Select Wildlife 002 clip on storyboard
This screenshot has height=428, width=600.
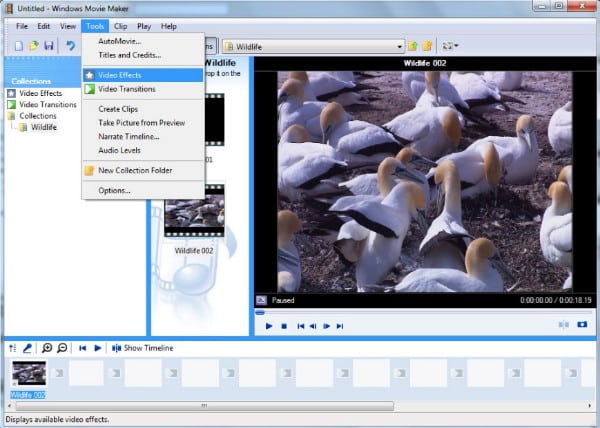click(29, 373)
